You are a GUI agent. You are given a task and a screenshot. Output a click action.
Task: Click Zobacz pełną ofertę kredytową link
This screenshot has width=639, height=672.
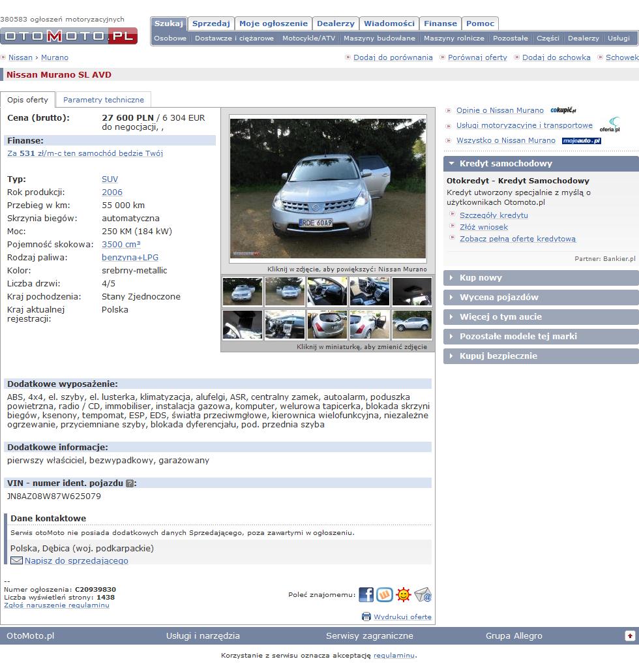coord(518,239)
